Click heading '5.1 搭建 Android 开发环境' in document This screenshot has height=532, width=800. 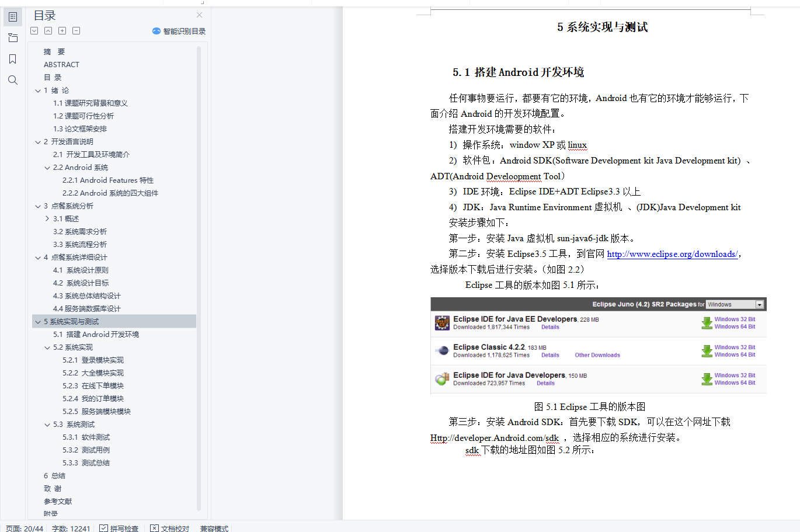tap(519, 72)
